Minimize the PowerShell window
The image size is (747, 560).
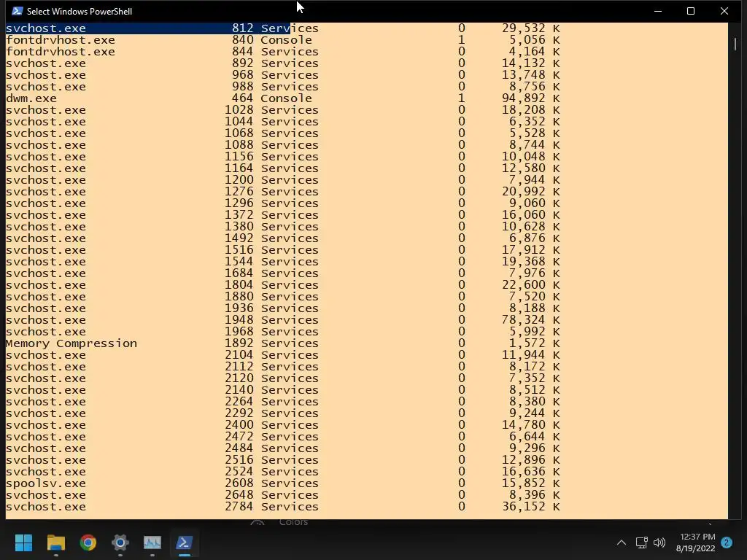[658, 11]
